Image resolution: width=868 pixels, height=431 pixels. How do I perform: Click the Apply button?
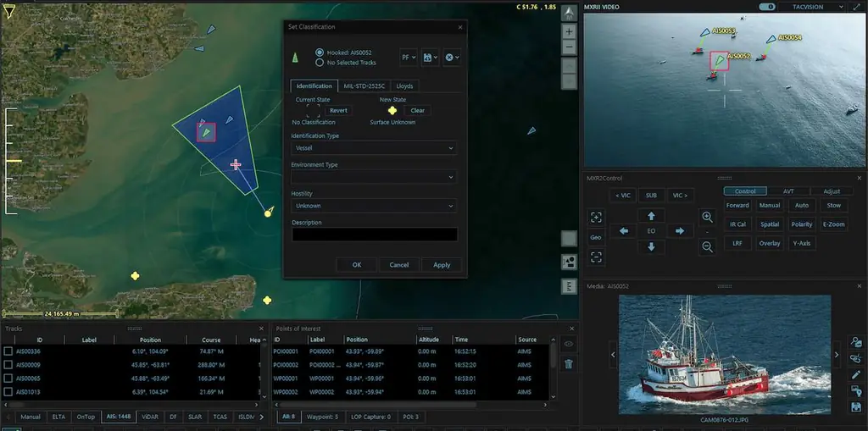point(442,265)
